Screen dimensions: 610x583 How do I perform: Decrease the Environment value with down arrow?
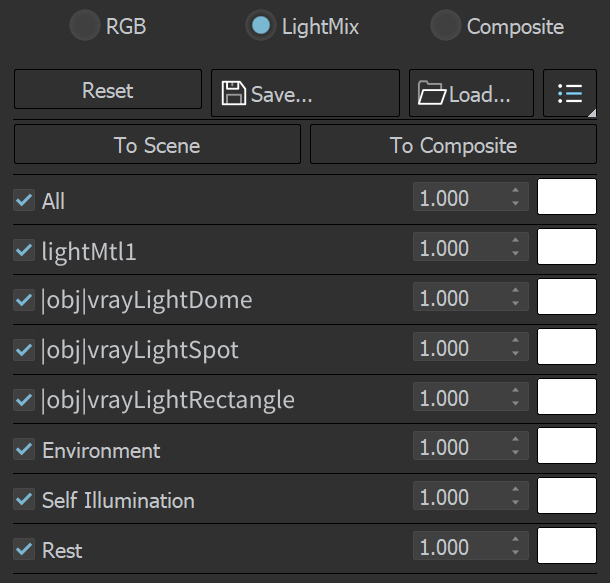pos(515,453)
